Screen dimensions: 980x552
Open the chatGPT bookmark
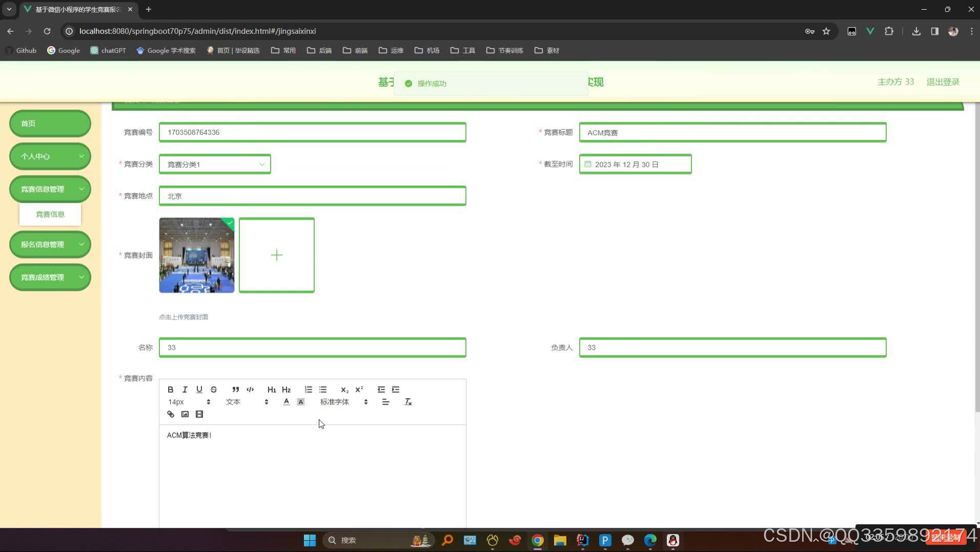tap(108, 50)
